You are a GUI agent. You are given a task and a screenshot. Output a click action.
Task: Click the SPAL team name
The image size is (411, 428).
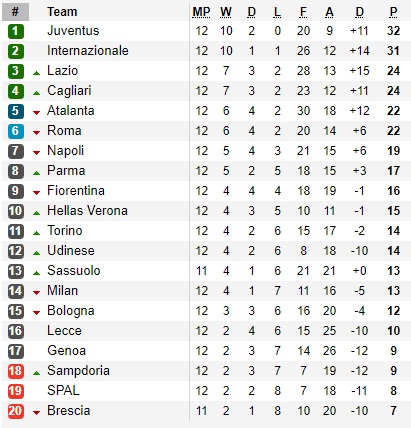(63, 391)
